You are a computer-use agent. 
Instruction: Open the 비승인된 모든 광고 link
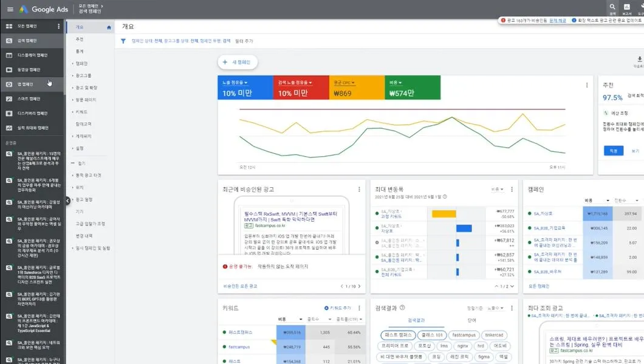pyautogui.click(x=240, y=286)
